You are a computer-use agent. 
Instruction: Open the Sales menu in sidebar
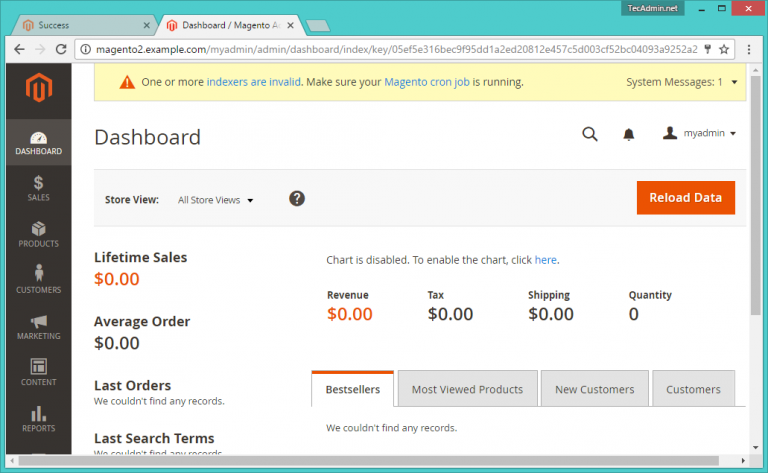[38, 188]
